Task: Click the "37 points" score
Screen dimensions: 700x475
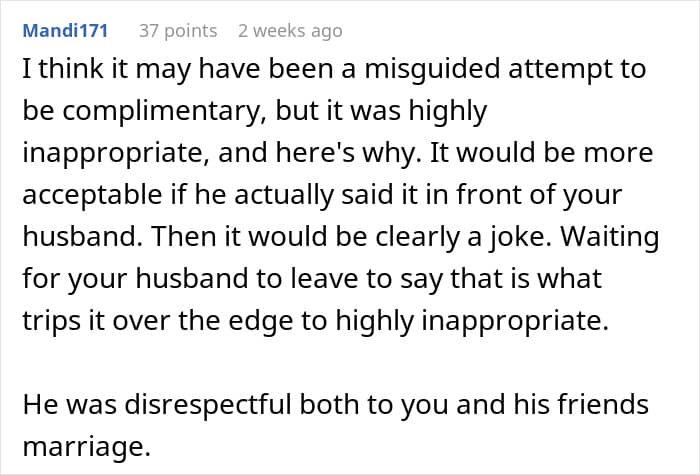Action: tap(178, 31)
